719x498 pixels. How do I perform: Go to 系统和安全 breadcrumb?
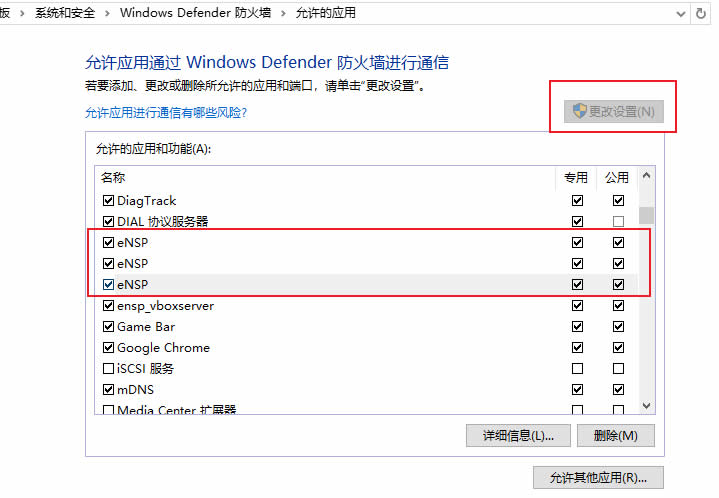(65, 13)
